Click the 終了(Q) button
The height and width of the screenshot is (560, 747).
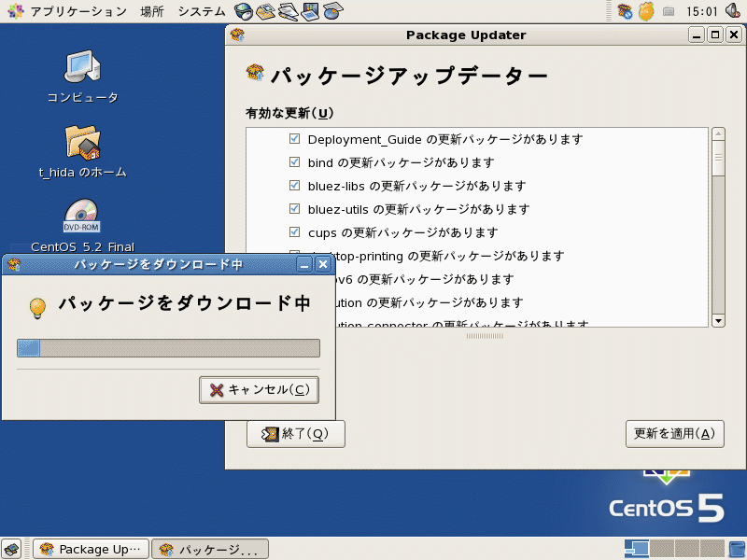296,434
